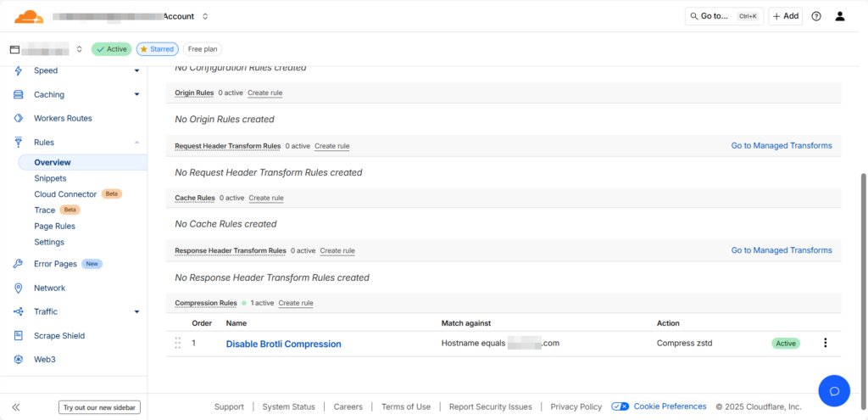Viewport: 868px width, 420px height.
Task: Toggle the Starred badge for the site
Action: 156,49
